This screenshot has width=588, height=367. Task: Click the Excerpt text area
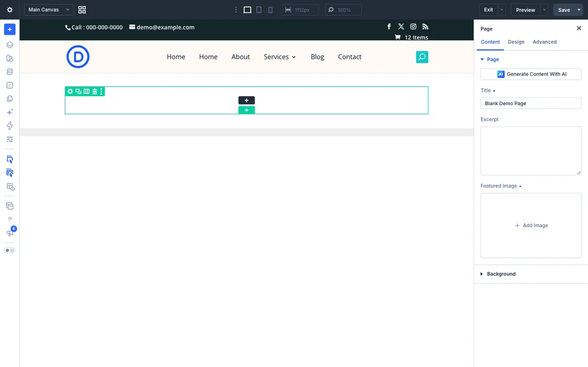(x=531, y=151)
